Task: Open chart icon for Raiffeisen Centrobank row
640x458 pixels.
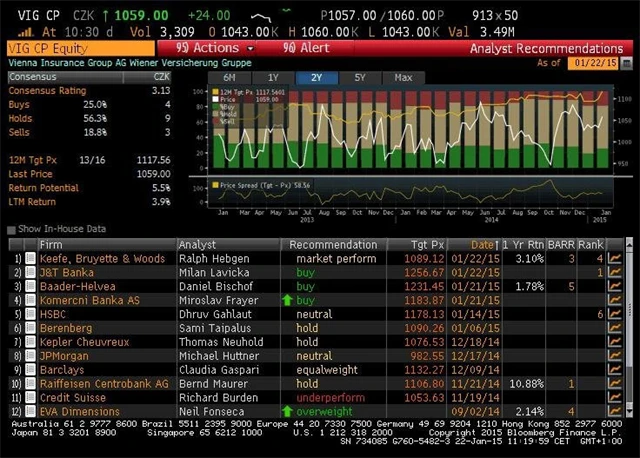Action: pos(614,383)
